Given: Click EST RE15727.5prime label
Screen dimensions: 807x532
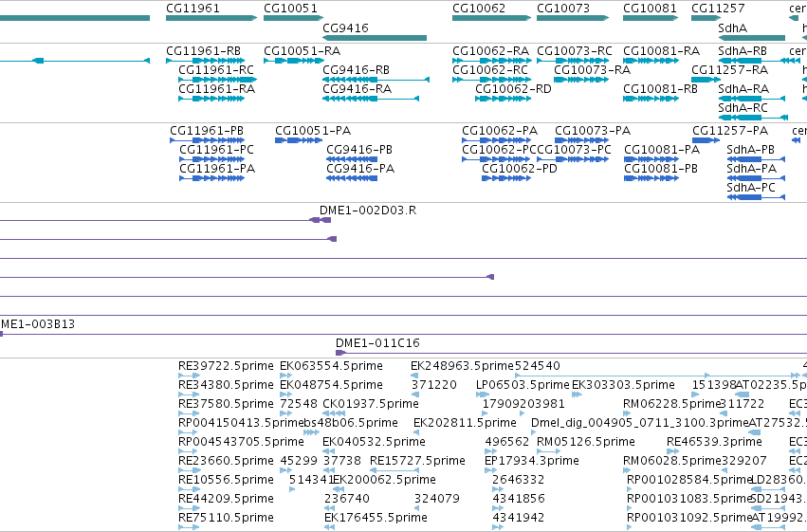Looking at the screenshot, I should 417,461.
